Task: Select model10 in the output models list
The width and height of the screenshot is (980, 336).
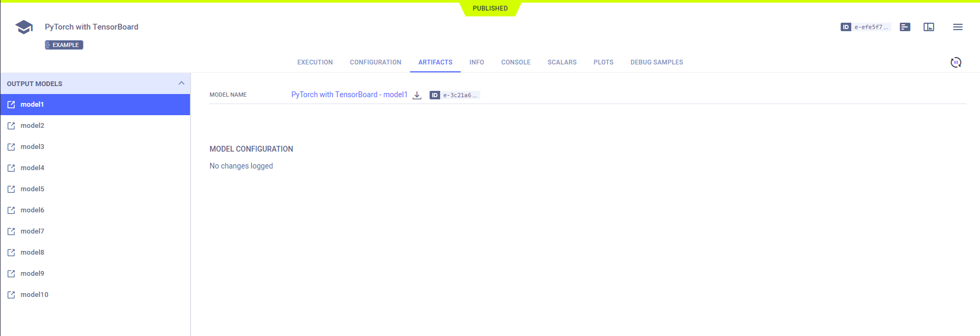Action: [34, 295]
